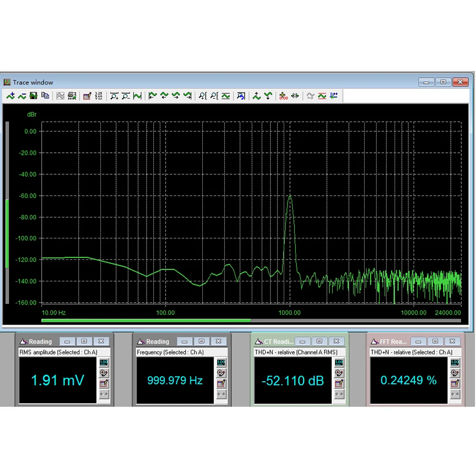Click the numeric values 3.25 5.60 icon
The width and height of the screenshot is (476, 476).
[x=99, y=96]
